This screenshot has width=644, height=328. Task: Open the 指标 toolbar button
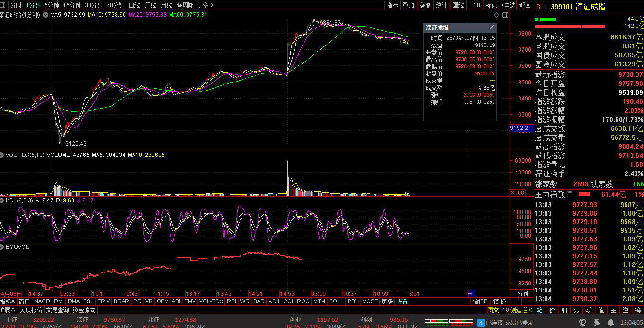pos(393,5)
